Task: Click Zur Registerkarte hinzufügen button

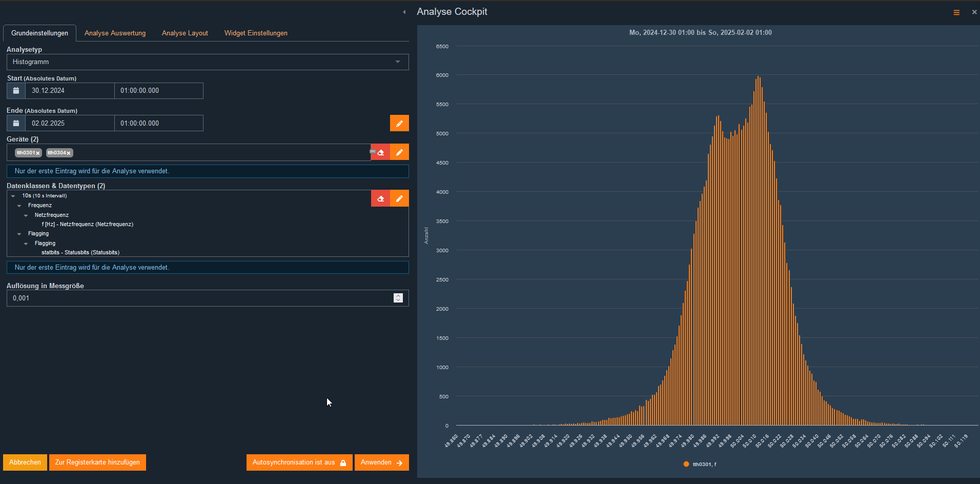Action: pyautogui.click(x=97, y=462)
